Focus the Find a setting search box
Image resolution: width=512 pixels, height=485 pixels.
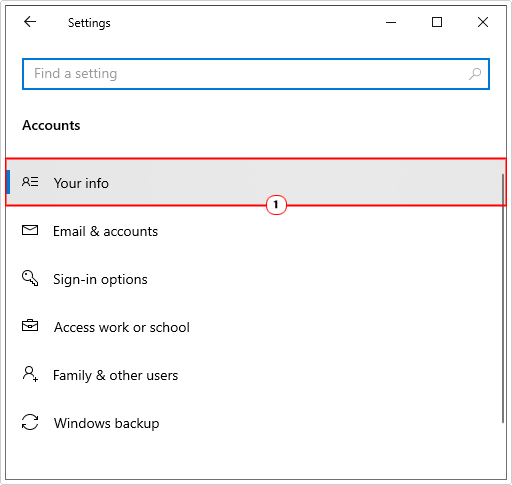[256, 74]
